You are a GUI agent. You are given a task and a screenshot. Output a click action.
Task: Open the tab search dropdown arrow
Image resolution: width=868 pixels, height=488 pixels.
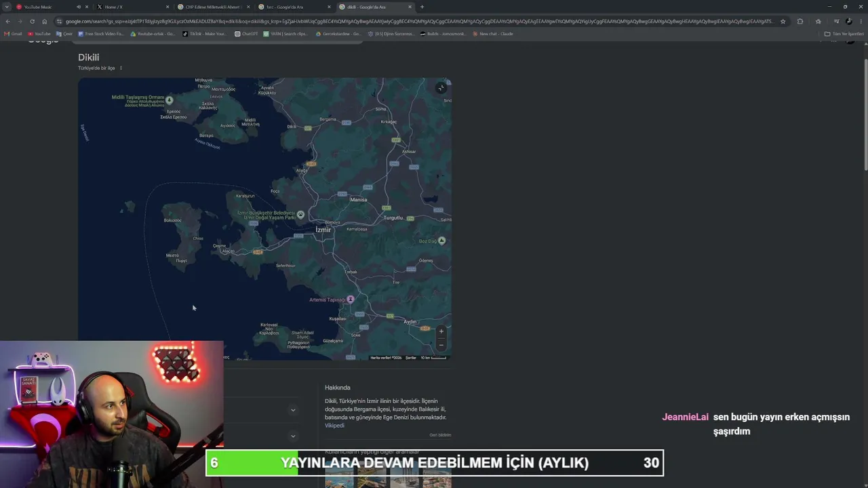pos(7,7)
